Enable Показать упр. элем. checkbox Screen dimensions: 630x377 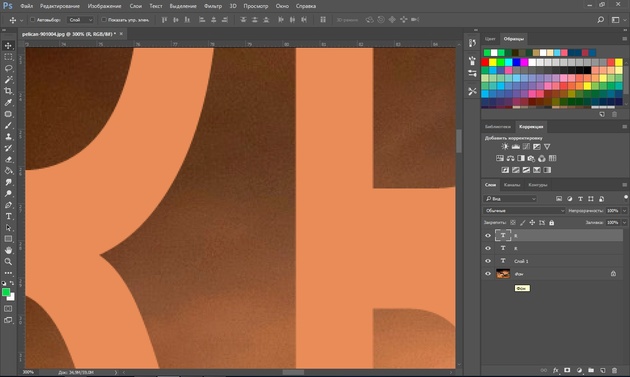(104, 20)
